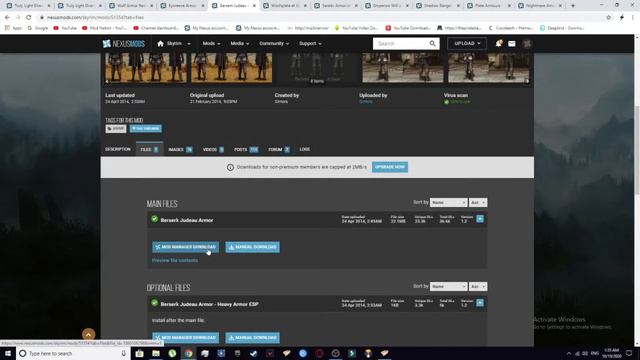Click the back-to-top orange arrow button
640x360 pixels.
pos(89,334)
